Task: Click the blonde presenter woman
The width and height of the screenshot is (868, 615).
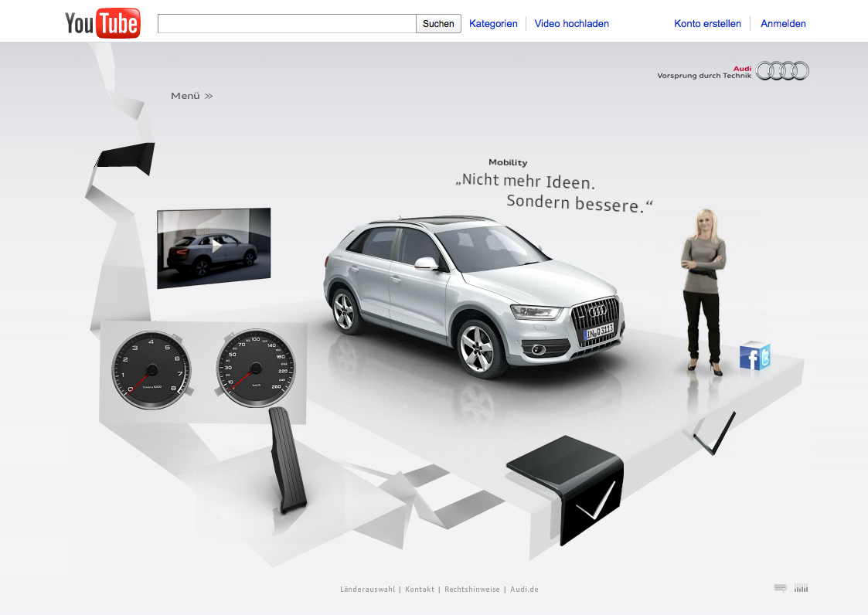Action: pos(703,291)
